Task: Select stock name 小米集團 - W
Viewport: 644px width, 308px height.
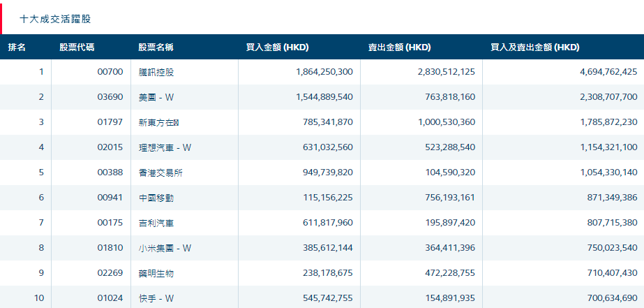Action: (x=165, y=249)
